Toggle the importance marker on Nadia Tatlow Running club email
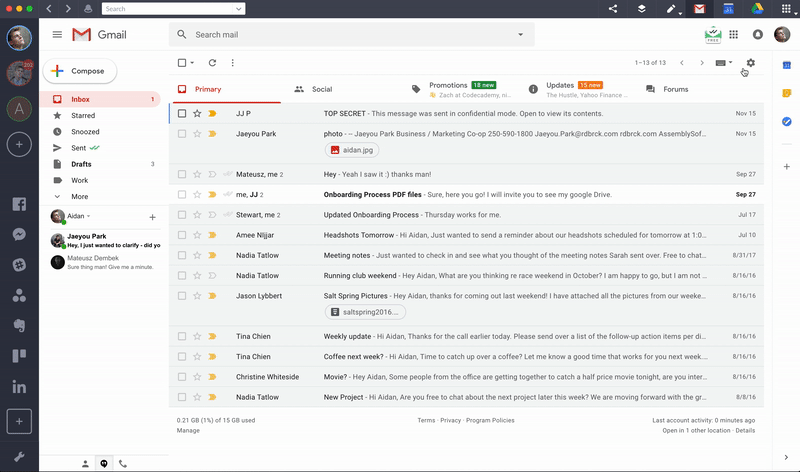Screen dimensions: 800x472 point(212,276)
